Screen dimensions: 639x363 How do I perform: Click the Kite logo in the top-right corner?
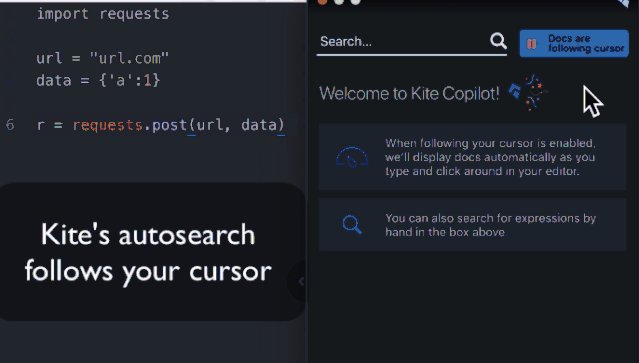(624, 3)
